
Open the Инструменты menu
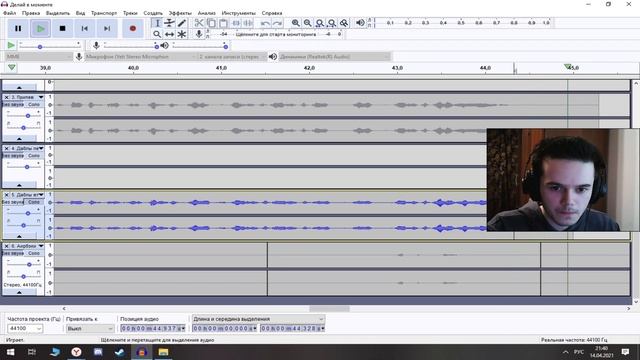click(x=238, y=13)
